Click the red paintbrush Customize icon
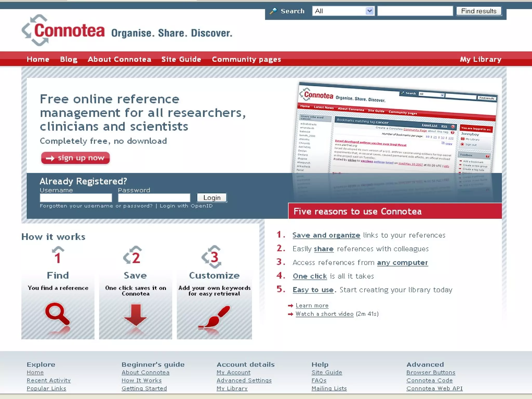Viewport: 532px width, 399px height. coord(215,316)
